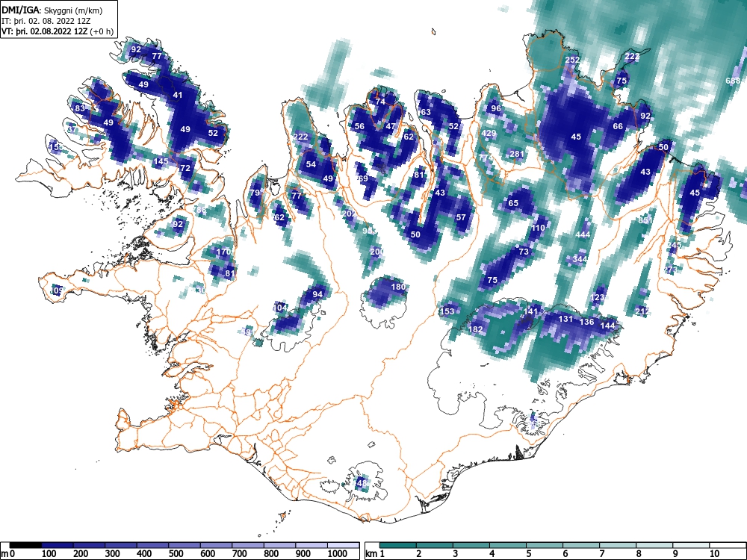Click the visibility value 96

pos(496,108)
